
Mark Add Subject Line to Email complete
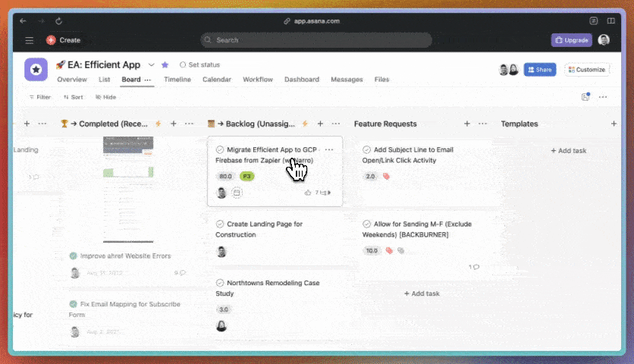[x=367, y=149]
